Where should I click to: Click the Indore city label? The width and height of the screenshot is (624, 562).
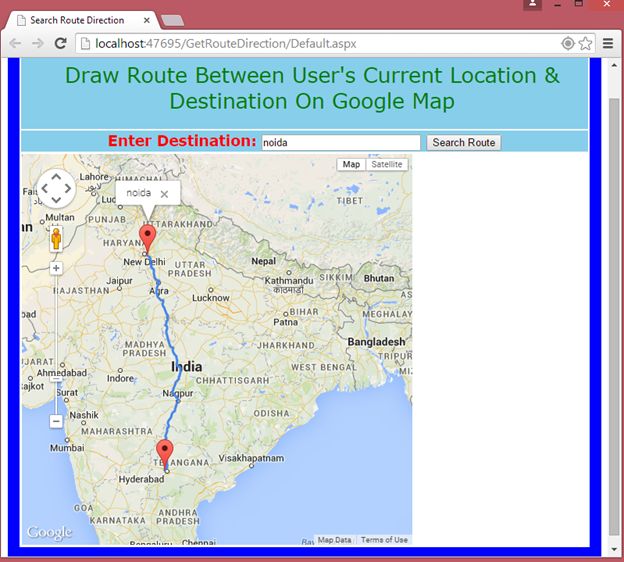120,378
